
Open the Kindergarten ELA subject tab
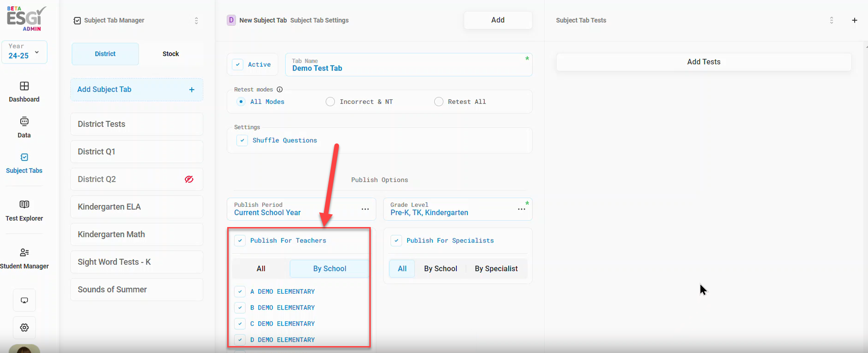[137, 207]
